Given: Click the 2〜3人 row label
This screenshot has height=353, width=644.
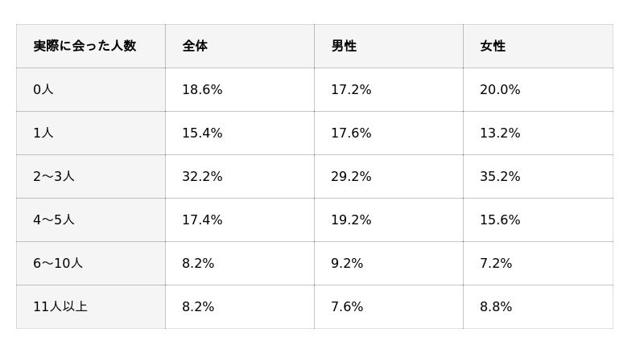Looking at the screenshot, I should (x=91, y=177).
